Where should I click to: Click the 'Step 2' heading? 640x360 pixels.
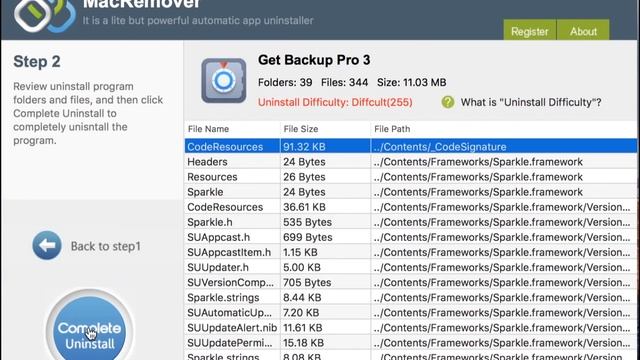tap(37, 62)
